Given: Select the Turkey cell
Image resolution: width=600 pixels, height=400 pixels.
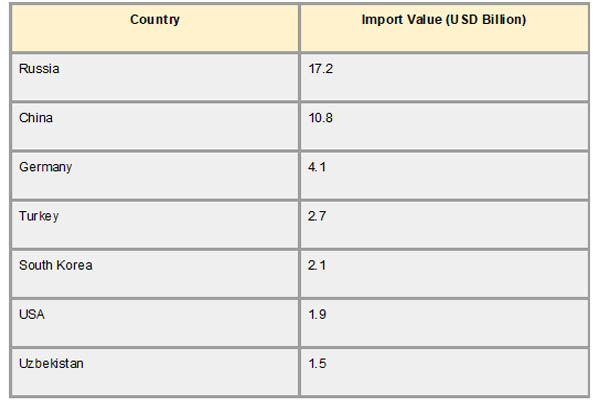Looking at the screenshot, I should pyautogui.click(x=38, y=216).
